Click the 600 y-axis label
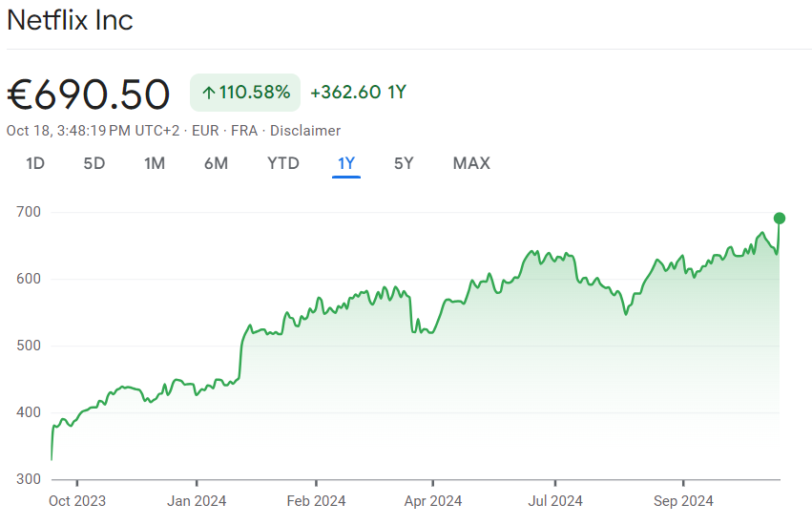 click(x=29, y=279)
